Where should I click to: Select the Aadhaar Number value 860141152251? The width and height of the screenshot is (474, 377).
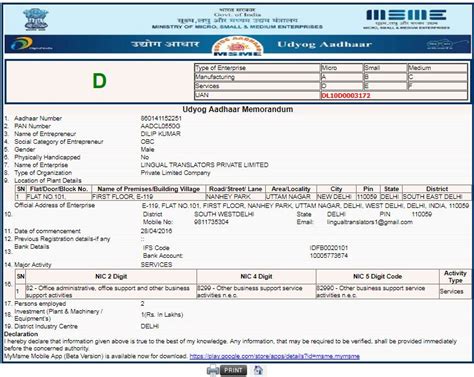tap(161, 118)
